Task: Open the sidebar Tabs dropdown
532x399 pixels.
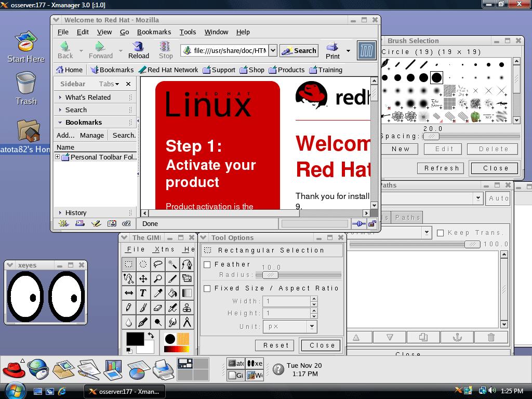Action: pos(109,84)
